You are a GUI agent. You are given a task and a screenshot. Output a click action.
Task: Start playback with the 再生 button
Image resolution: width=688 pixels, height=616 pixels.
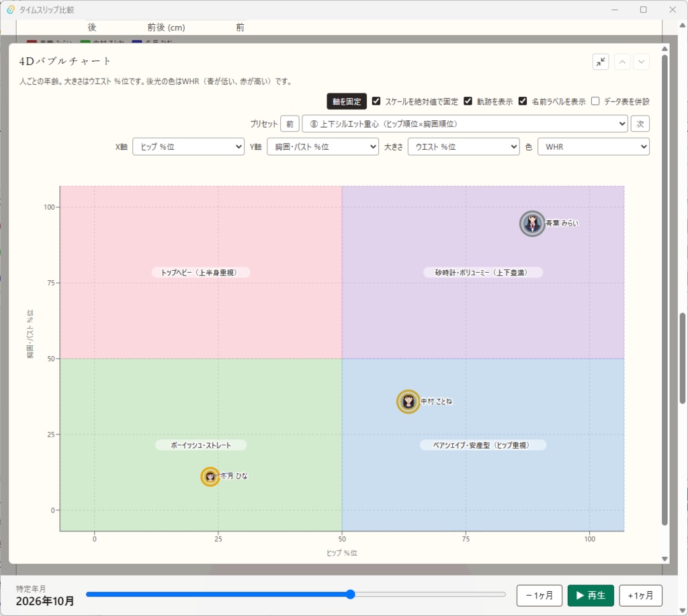point(591,595)
